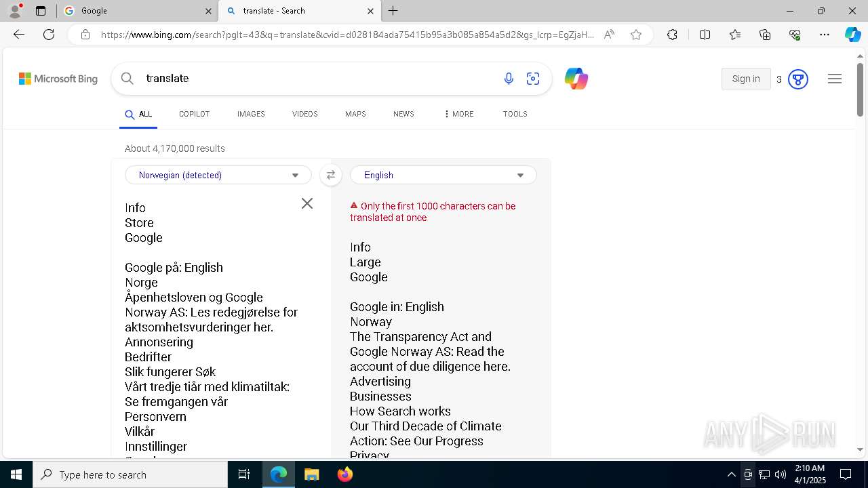
Task: Open Bing hamburger menu
Action: click(x=835, y=79)
